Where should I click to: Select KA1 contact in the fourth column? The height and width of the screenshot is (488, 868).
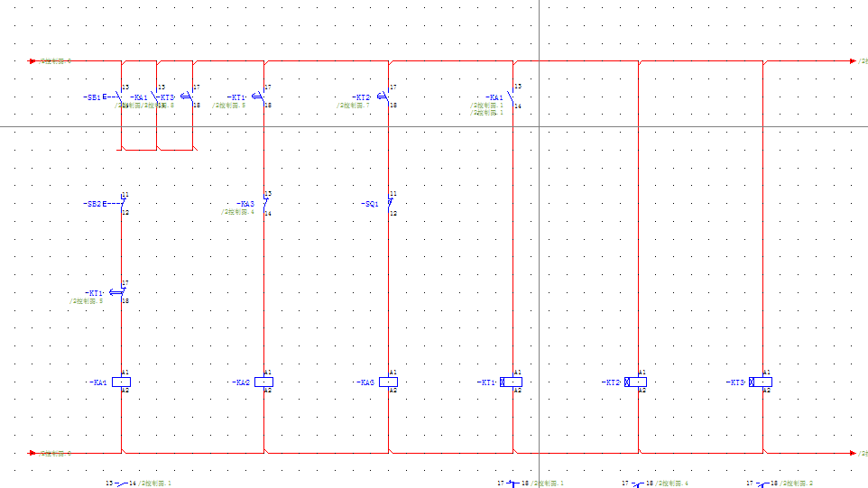coord(512,97)
